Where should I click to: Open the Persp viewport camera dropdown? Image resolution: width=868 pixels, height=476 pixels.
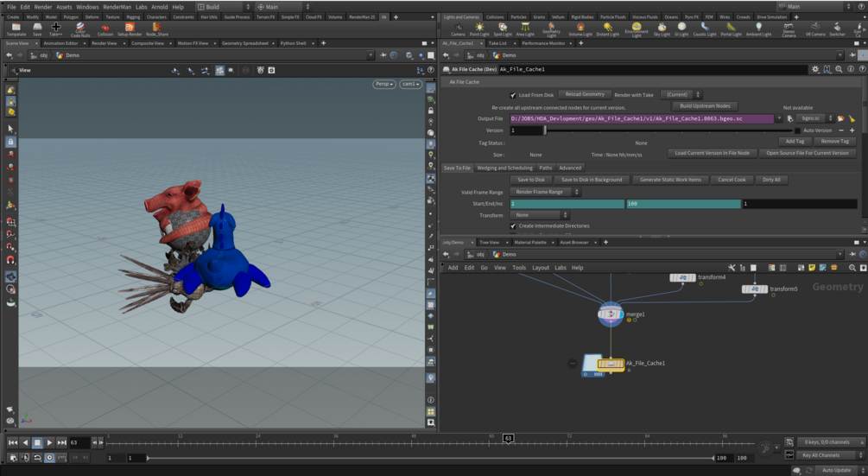(x=383, y=84)
